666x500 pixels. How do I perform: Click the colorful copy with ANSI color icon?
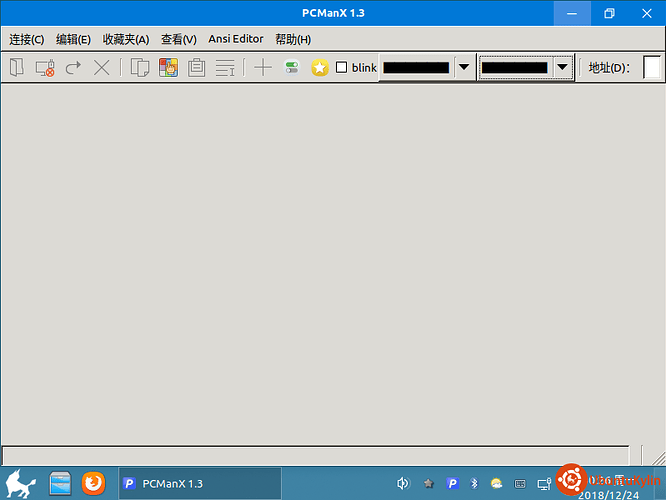click(169, 68)
